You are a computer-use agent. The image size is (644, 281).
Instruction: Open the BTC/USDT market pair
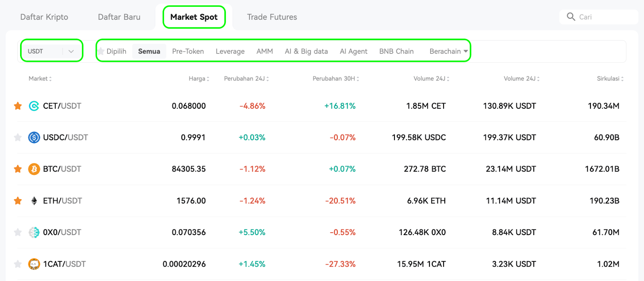pyautogui.click(x=62, y=169)
